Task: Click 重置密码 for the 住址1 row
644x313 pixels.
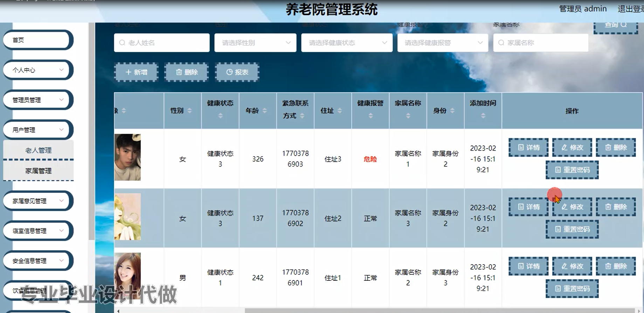Action: coord(572,289)
